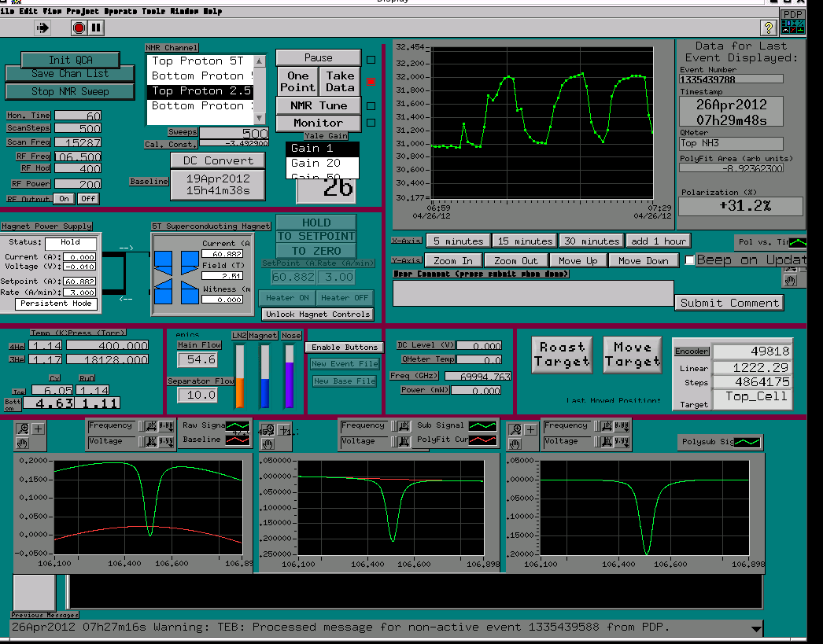Open the Tools menu
The height and width of the screenshot is (644, 823).
tap(153, 11)
